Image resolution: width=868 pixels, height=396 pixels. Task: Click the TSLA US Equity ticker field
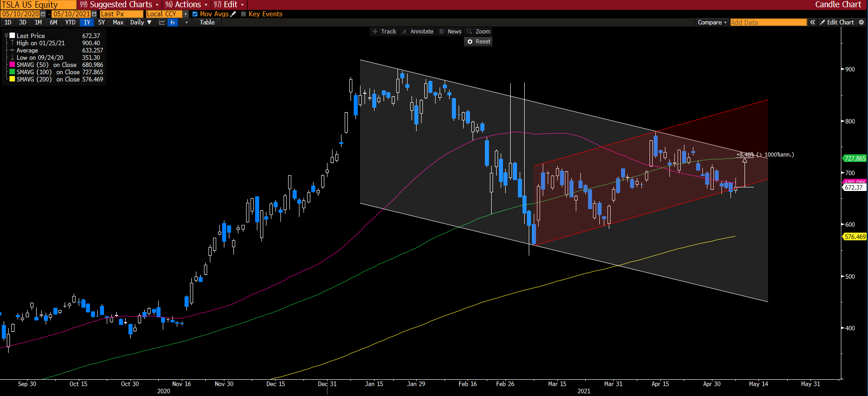(x=38, y=5)
